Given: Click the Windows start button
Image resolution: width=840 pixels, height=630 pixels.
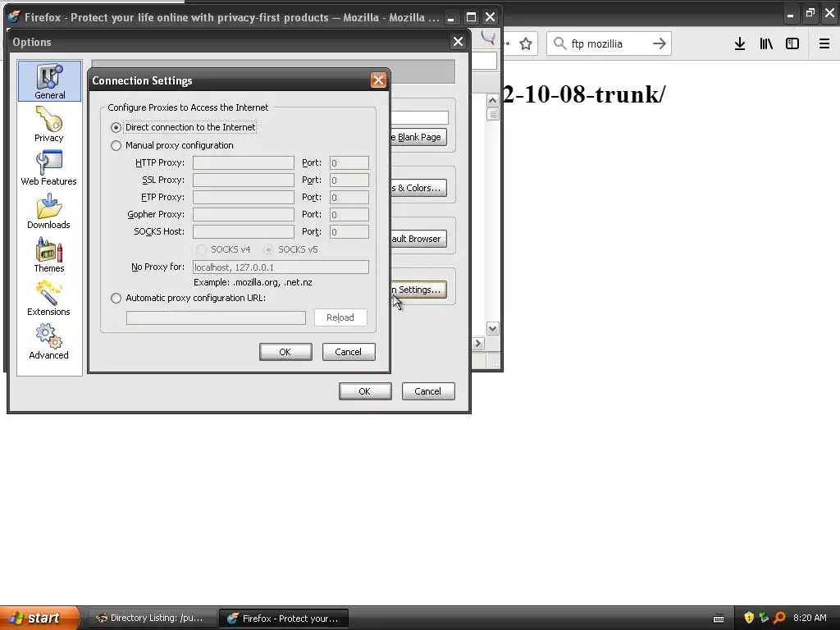Looking at the screenshot, I should pyautogui.click(x=39, y=618).
